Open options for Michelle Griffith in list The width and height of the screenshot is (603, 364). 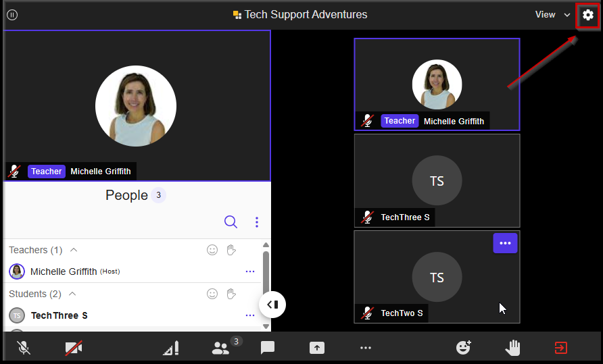click(250, 271)
